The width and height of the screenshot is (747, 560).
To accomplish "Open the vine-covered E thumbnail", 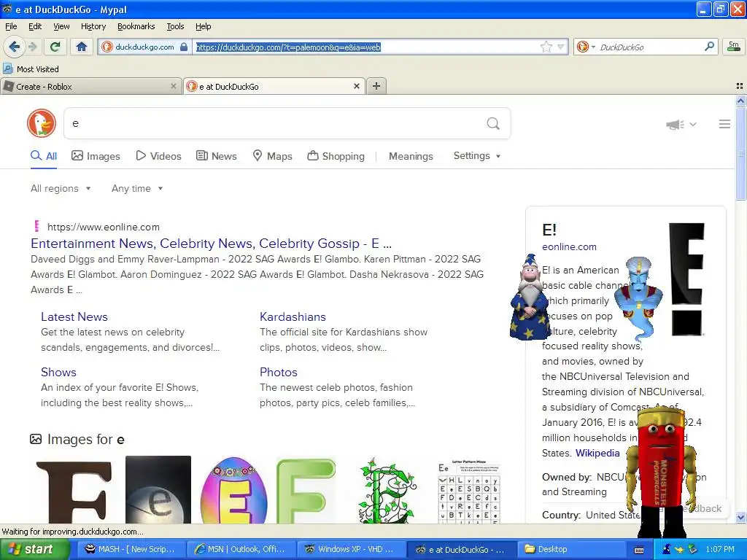I will tap(387, 491).
